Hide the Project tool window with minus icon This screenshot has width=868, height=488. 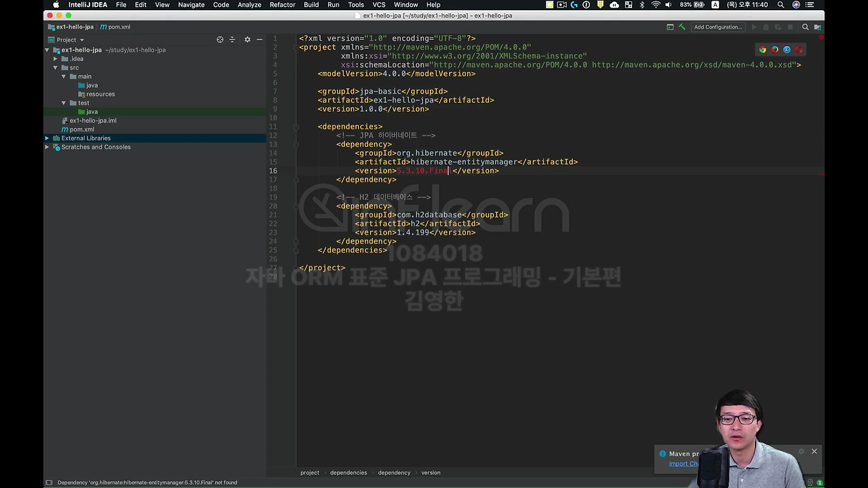point(260,39)
